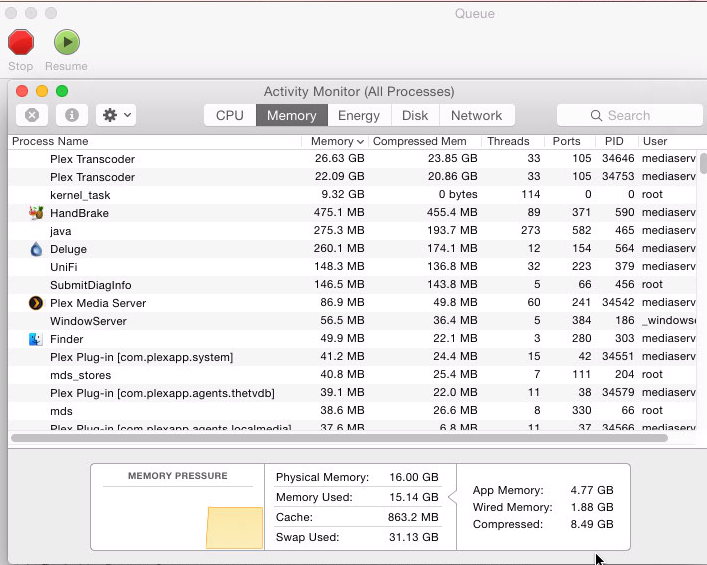Sort by Process Name column header
This screenshot has width=707, height=565.
(154, 141)
